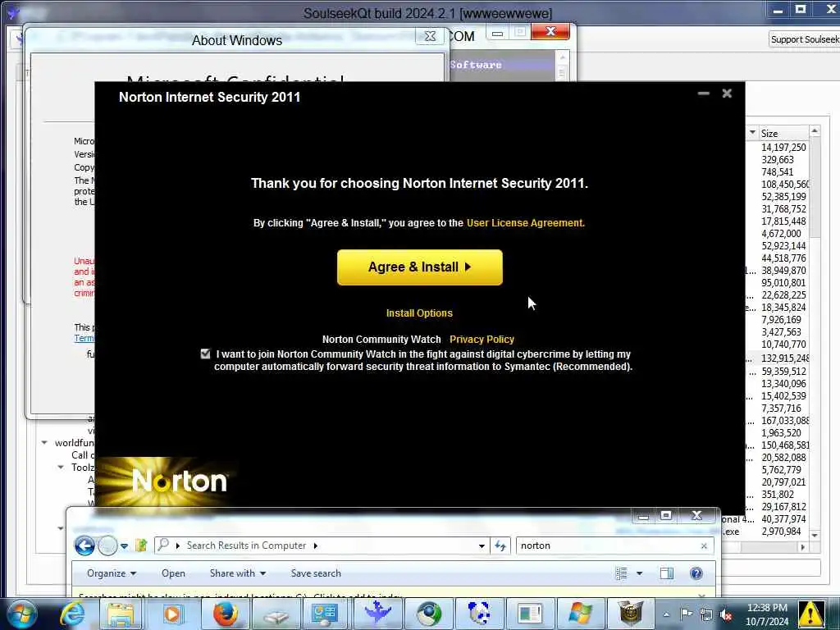Click the Windows flag taskbar icon
The image size is (840, 630).
click(x=580, y=614)
